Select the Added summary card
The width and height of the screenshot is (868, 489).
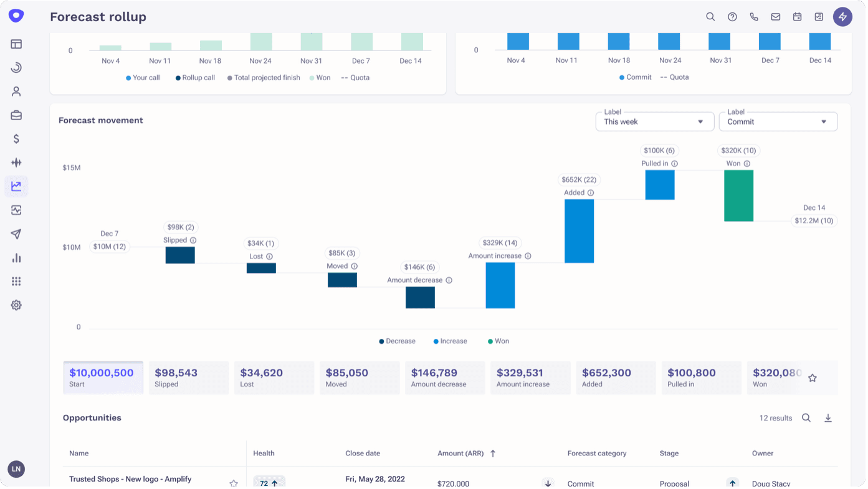616,377
